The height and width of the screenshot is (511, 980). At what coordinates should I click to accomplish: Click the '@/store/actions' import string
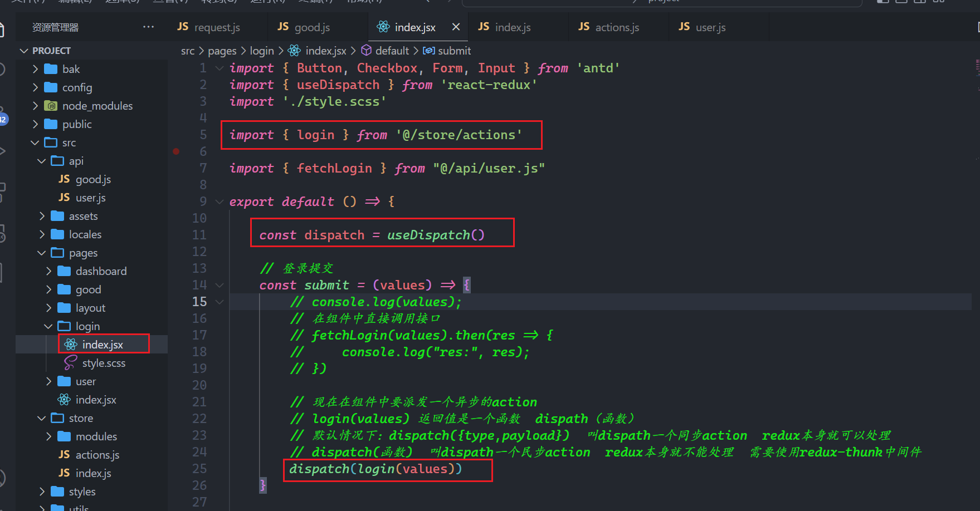click(459, 135)
